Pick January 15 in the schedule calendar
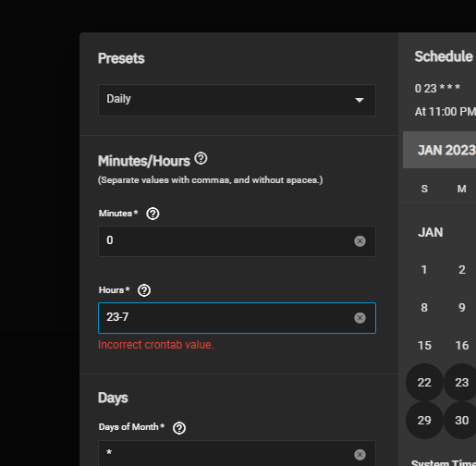The width and height of the screenshot is (476, 466). pos(424,345)
